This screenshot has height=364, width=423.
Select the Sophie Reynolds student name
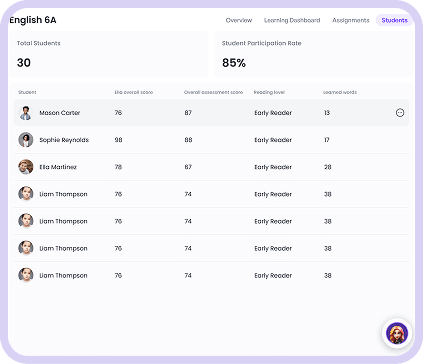(64, 140)
